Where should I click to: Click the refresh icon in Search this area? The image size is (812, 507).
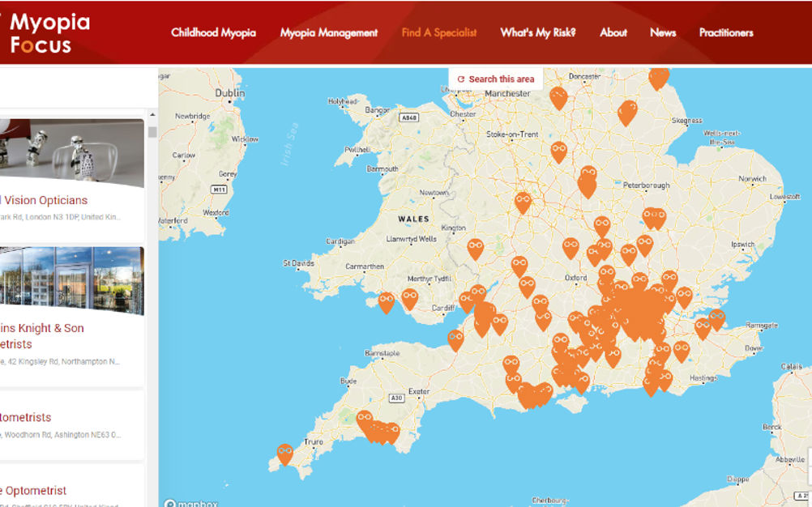pos(461,79)
